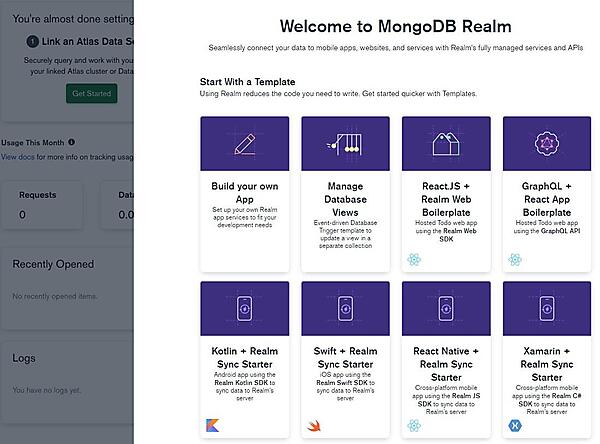The image size is (600, 444).
Task: Click the Kotlin logo icon
Action: point(211,424)
